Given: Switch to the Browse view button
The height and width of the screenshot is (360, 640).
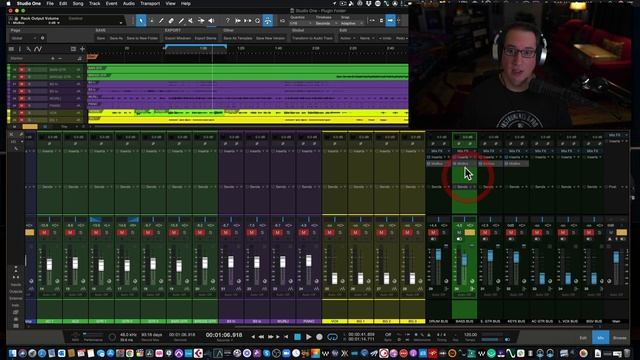Looking at the screenshot, I should 619,338.
